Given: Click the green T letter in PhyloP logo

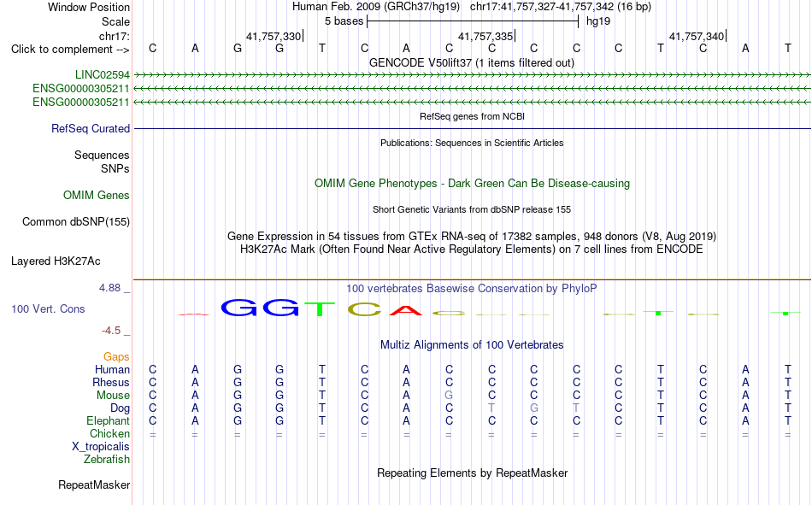Looking at the screenshot, I should pos(320,309).
